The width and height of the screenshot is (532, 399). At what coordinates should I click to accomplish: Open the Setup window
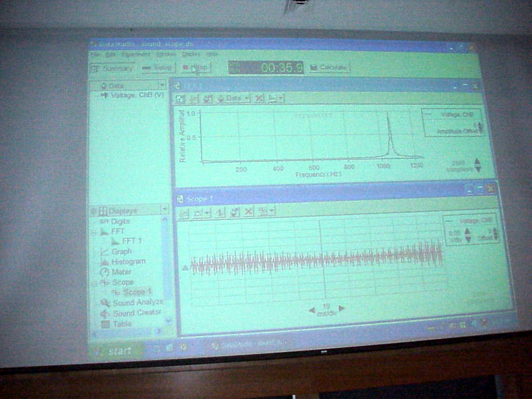157,68
